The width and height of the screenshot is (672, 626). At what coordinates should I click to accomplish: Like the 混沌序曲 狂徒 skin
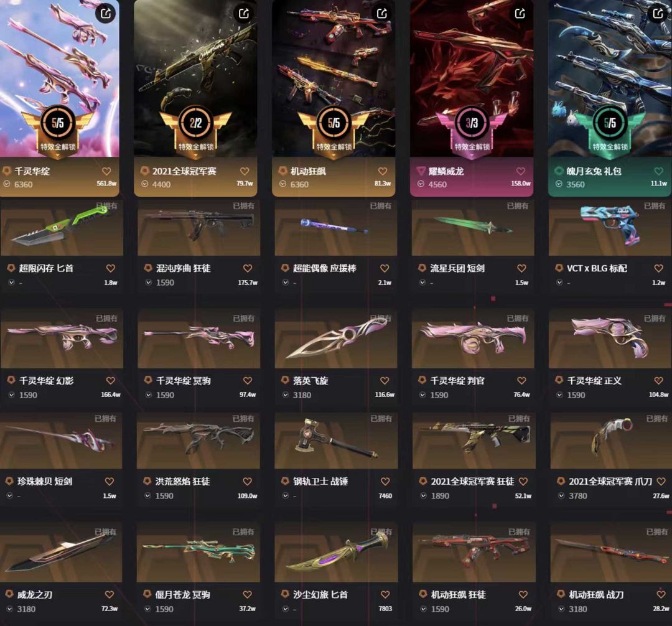click(x=248, y=268)
